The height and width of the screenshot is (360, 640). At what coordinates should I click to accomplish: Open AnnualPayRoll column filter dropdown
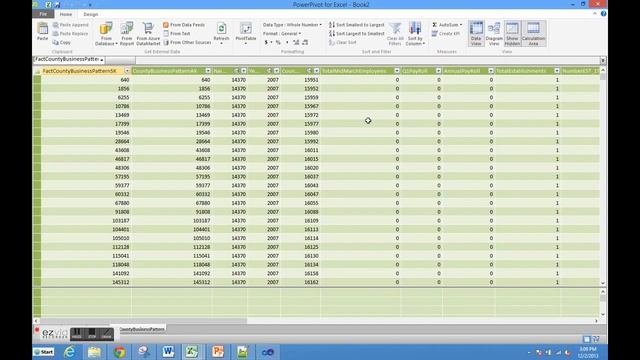[491, 71]
